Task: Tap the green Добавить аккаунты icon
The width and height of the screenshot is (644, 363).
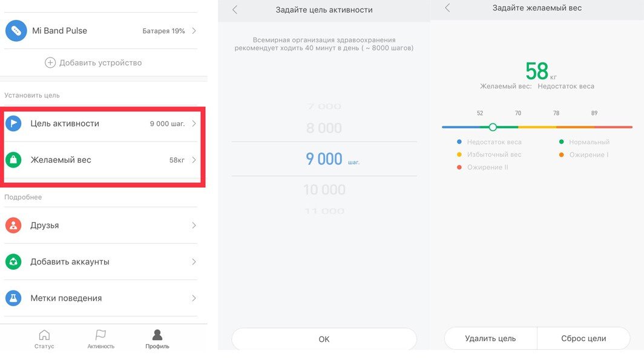Action: pyautogui.click(x=13, y=261)
